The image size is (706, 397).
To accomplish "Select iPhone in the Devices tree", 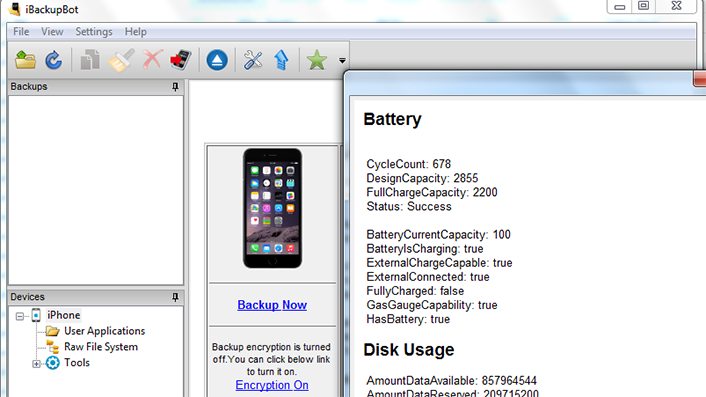I will pyautogui.click(x=63, y=315).
